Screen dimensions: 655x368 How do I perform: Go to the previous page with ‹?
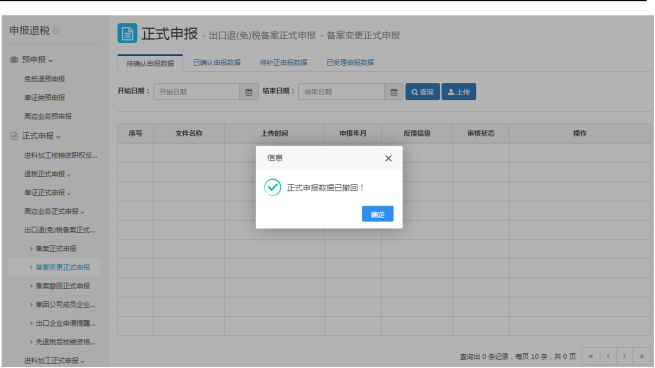pyautogui.click(x=608, y=356)
